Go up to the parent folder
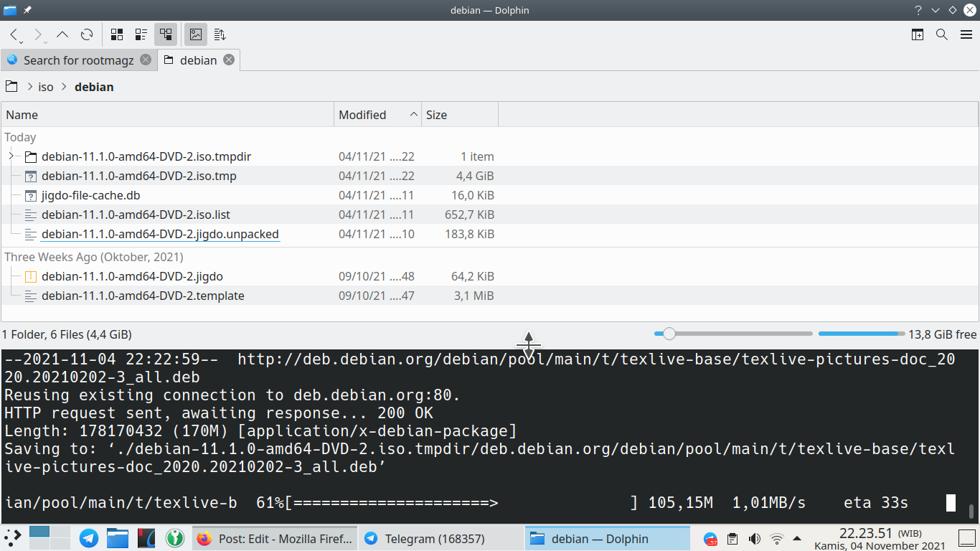The height and width of the screenshot is (551, 980). 62,34
